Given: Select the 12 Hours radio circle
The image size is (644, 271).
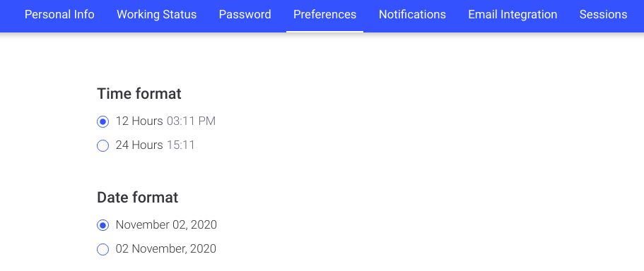Looking at the screenshot, I should point(103,122).
